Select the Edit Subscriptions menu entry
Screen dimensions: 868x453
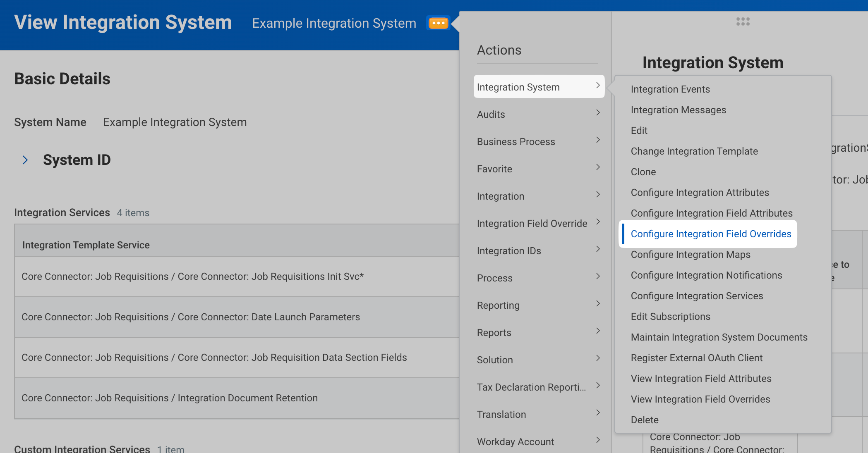[670, 317]
